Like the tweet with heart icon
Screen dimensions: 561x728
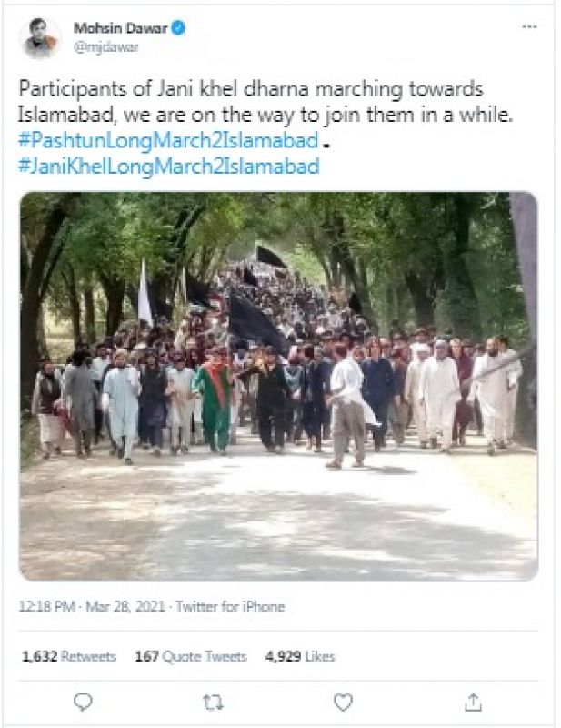coord(343,702)
